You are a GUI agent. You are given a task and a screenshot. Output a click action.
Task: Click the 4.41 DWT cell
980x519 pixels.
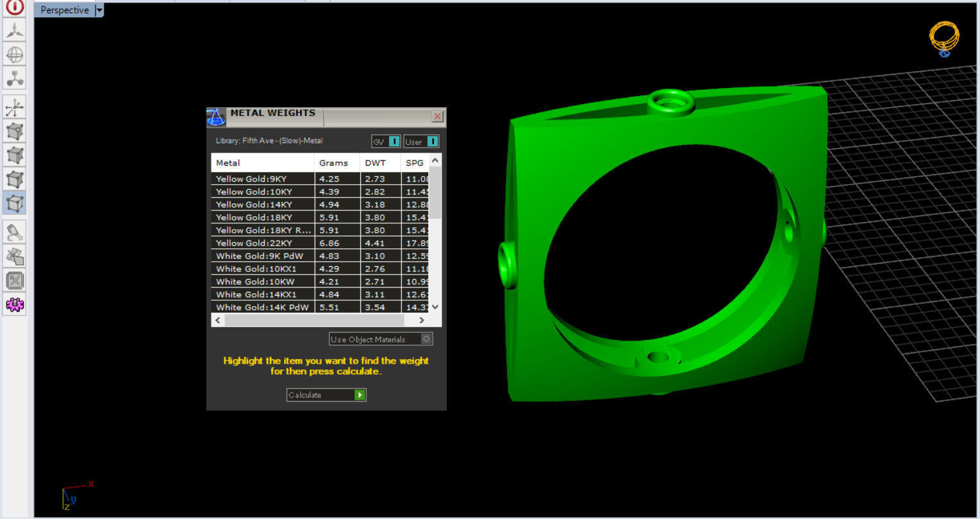[381, 242]
